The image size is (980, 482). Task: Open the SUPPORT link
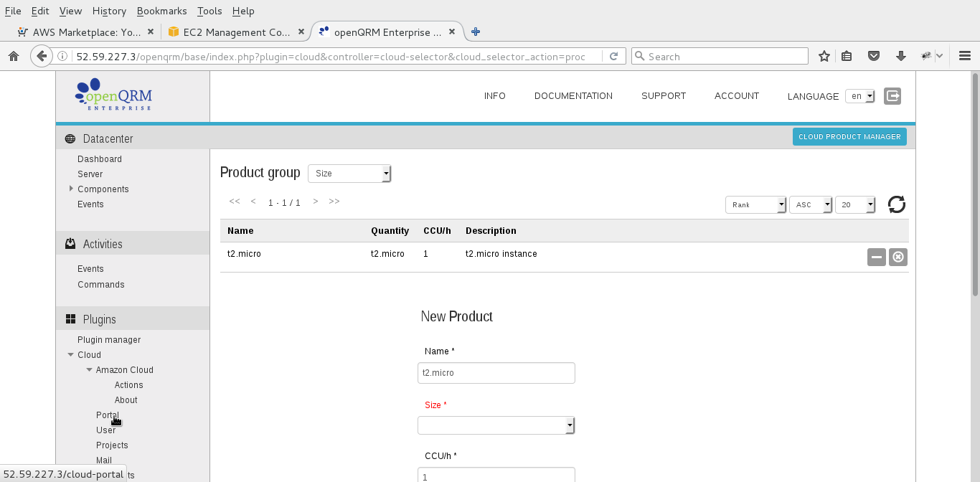(x=664, y=95)
